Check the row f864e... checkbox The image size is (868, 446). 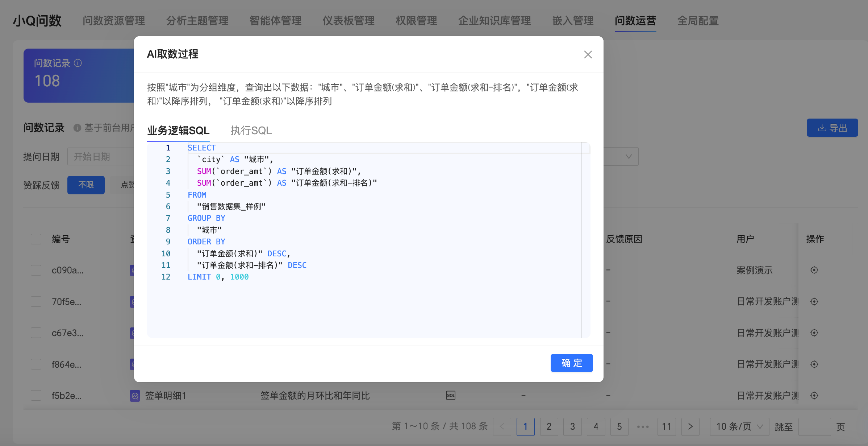36,364
